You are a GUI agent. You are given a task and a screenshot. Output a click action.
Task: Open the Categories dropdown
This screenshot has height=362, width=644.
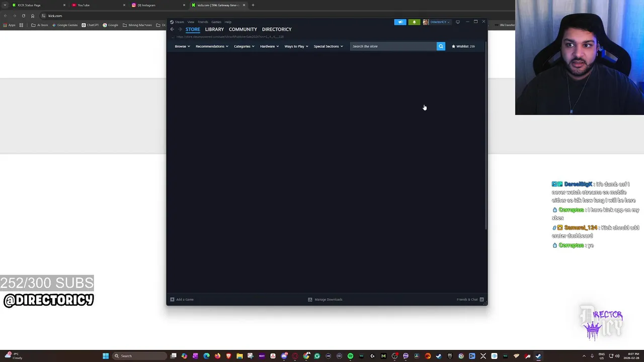(x=244, y=46)
